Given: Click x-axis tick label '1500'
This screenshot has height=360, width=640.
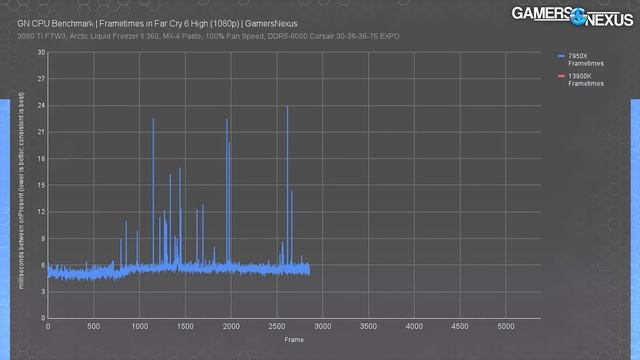Looking at the screenshot, I should click(x=185, y=327).
